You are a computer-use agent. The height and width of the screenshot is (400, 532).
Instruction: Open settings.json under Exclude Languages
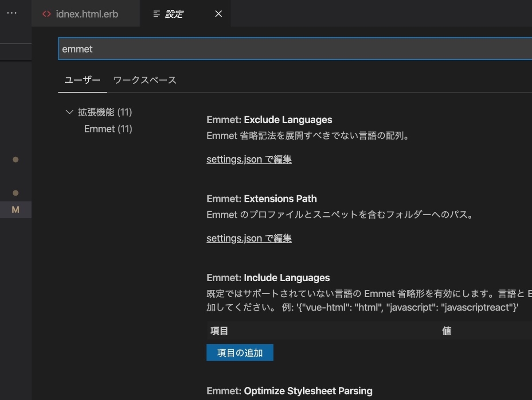(x=249, y=159)
